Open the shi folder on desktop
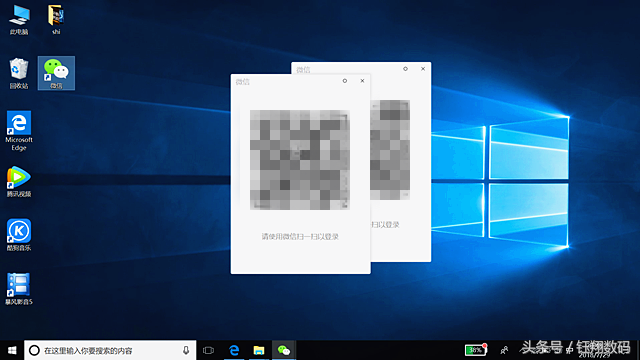The width and height of the screenshot is (640, 360). click(56, 20)
